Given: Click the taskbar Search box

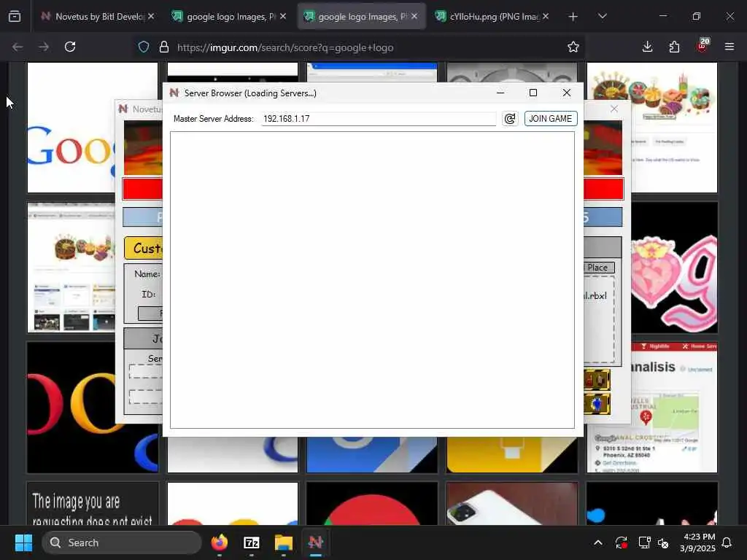Looking at the screenshot, I should (x=122, y=542).
